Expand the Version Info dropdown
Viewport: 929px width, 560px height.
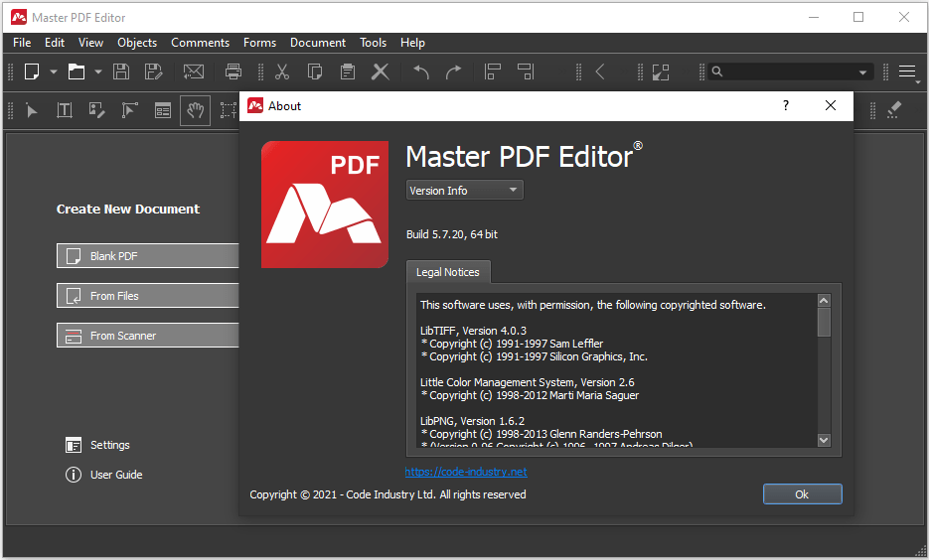(x=464, y=191)
